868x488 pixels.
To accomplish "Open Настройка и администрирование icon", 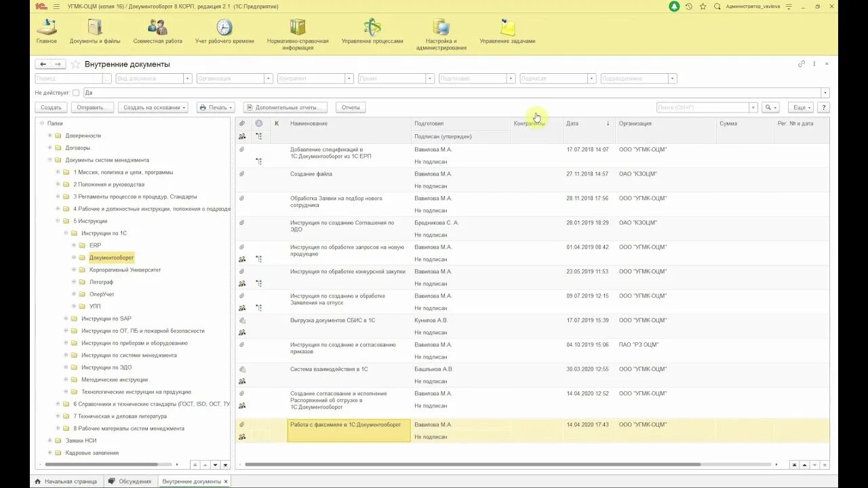I will 441,28.
